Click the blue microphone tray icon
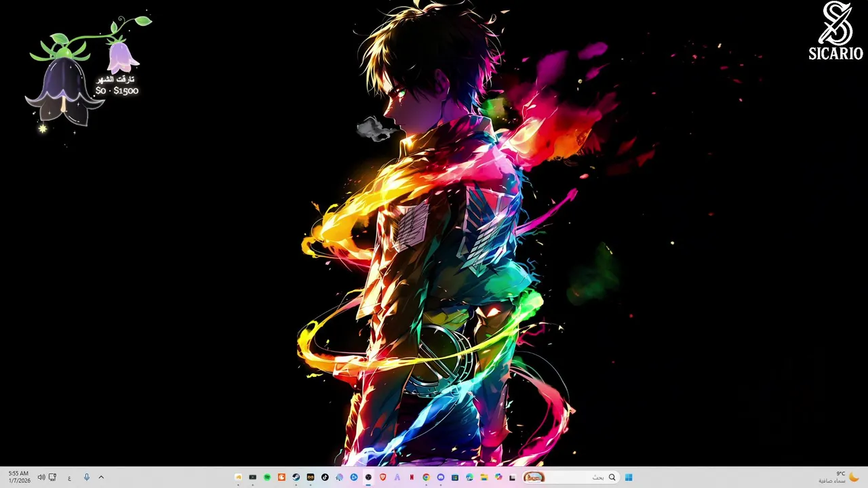868x488 pixels. (x=86, y=477)
